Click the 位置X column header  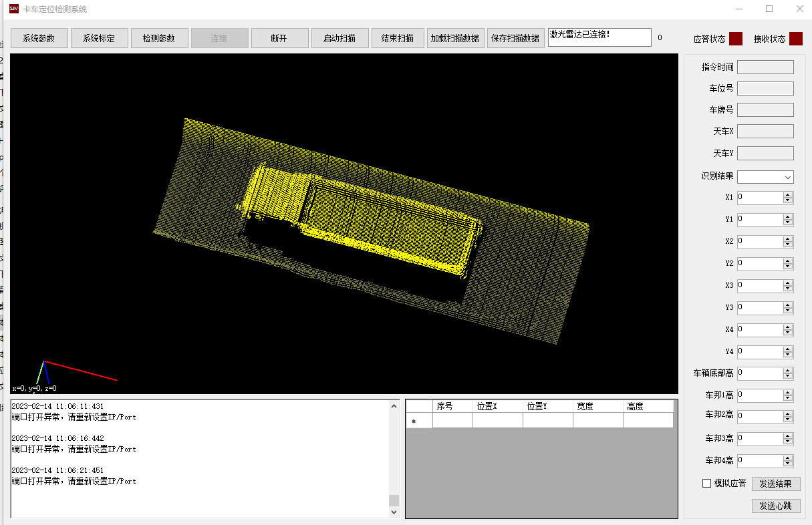498,406
